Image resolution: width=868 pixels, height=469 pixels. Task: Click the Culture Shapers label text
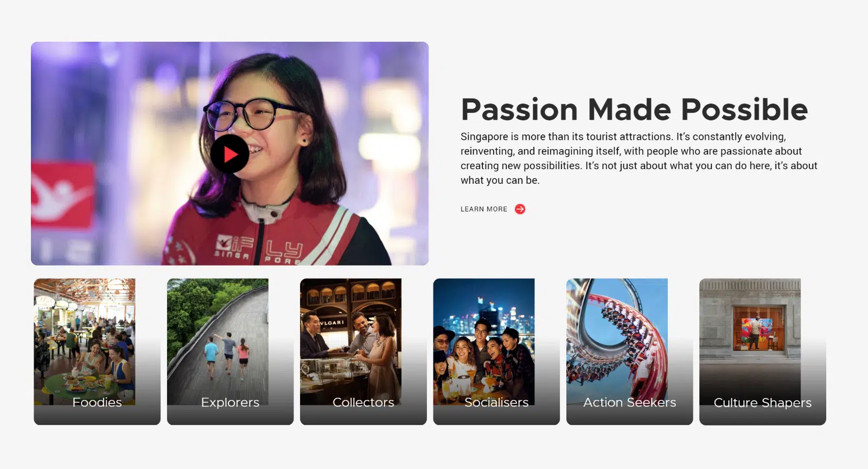tap(763, 403)
